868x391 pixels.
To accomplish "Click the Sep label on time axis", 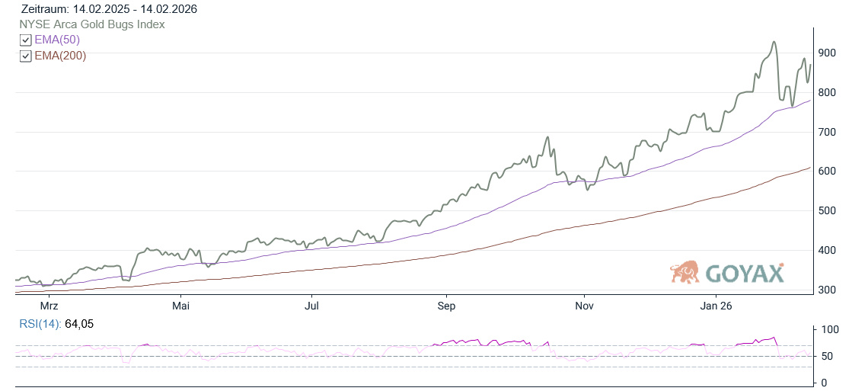I will (446, 306).
